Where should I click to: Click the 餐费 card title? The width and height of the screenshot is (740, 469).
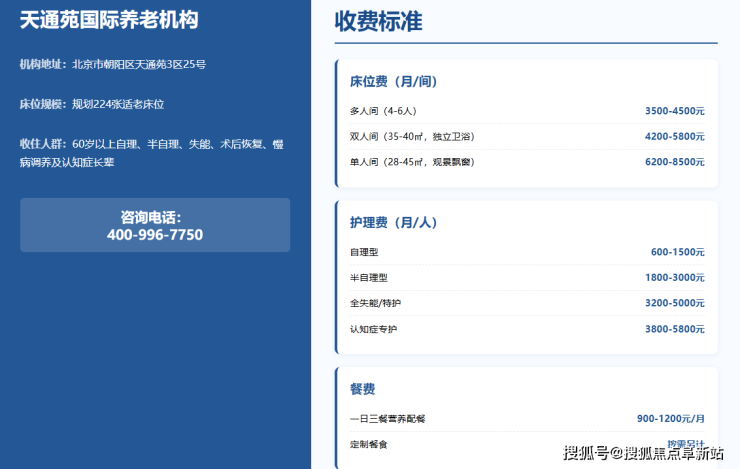coord(362,389)
